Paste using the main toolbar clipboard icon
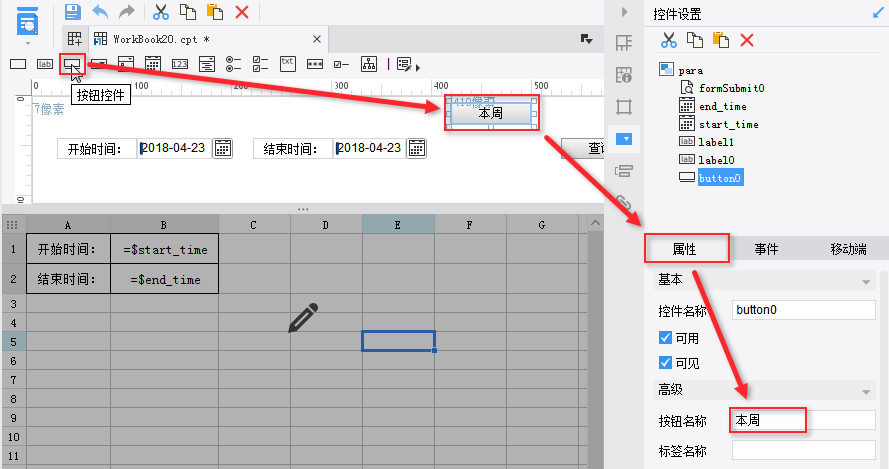This screenshot has width=889, height=469. click(x=215, y=11)
